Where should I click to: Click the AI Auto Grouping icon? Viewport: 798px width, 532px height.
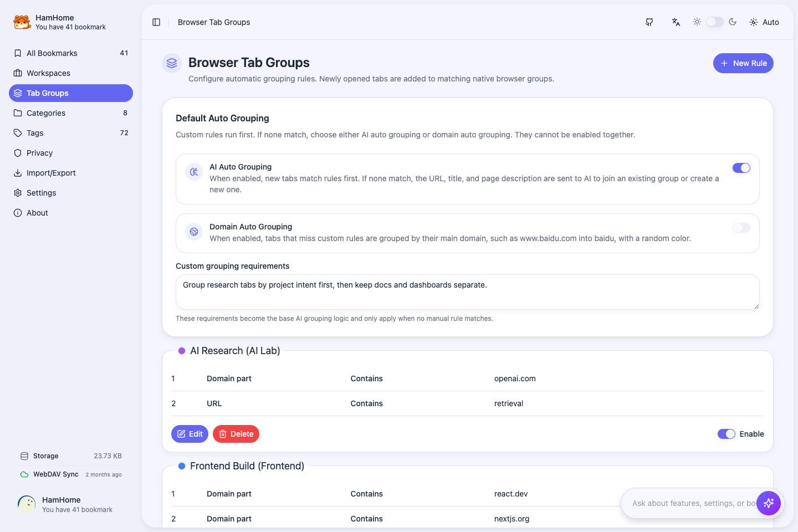pos(194,172)
